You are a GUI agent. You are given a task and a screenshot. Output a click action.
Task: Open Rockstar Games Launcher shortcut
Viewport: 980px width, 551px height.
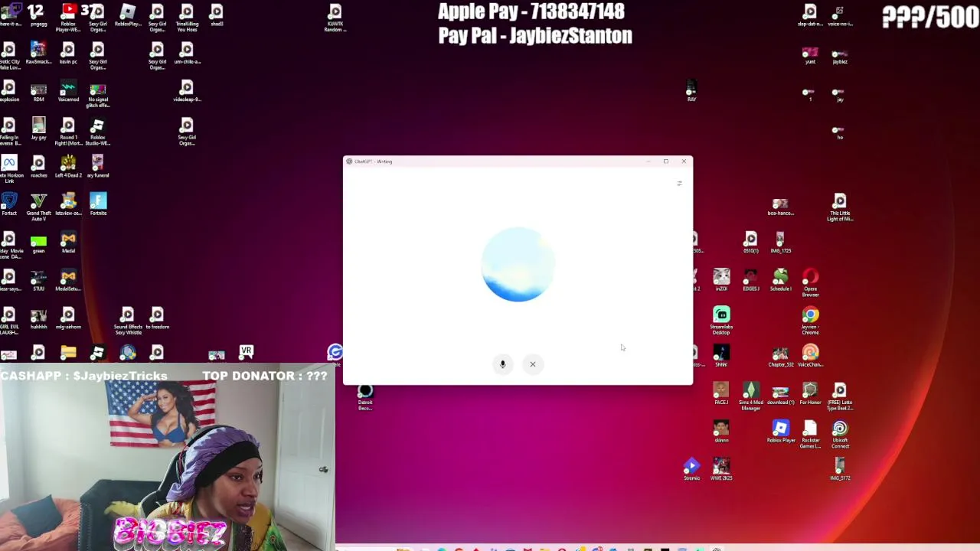pos(810,434)
